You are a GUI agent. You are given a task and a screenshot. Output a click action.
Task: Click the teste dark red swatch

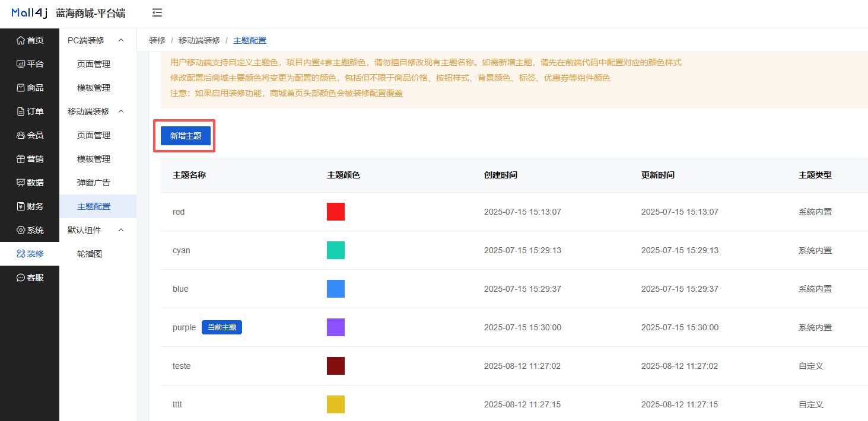click(x=336, y=366)
